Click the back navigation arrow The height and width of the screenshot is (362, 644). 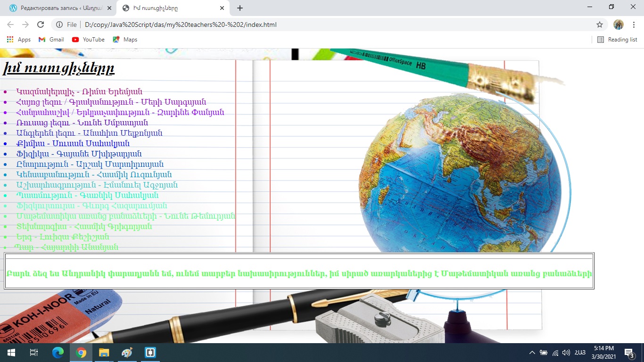click(10, 25)
